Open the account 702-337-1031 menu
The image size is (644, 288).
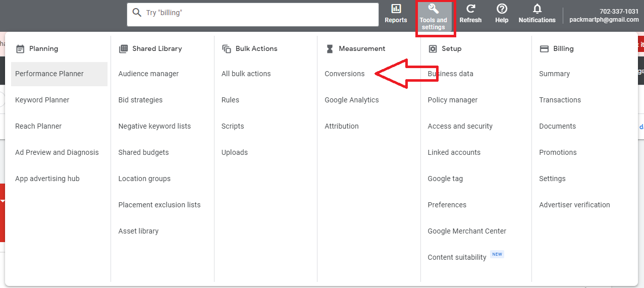pos(604,16)
